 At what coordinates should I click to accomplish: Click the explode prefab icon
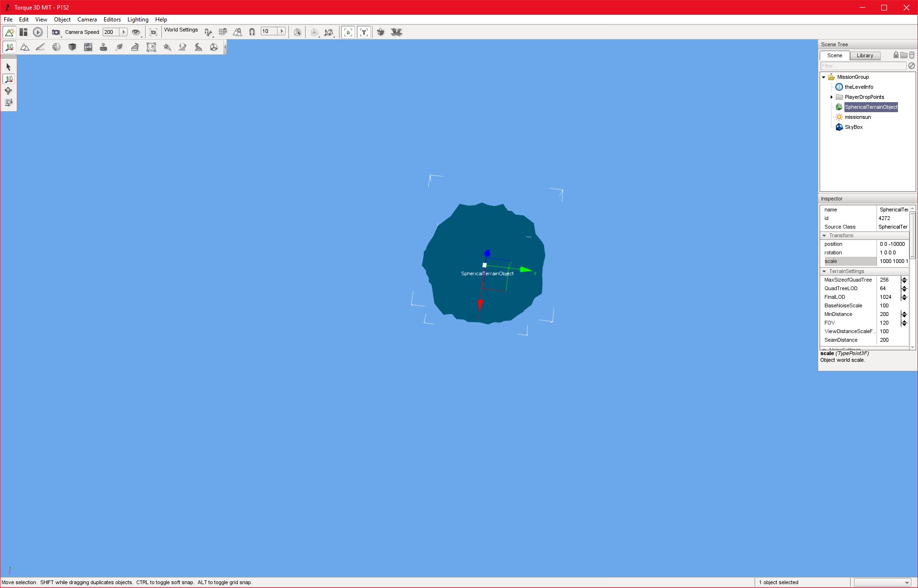(x=396, y=32)
